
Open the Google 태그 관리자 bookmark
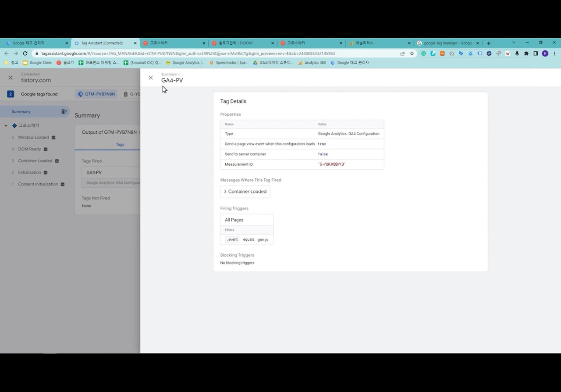349,63
